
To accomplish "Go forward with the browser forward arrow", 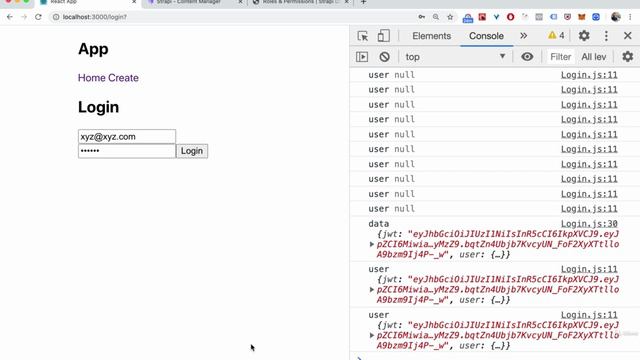I will tap(24, 17).
